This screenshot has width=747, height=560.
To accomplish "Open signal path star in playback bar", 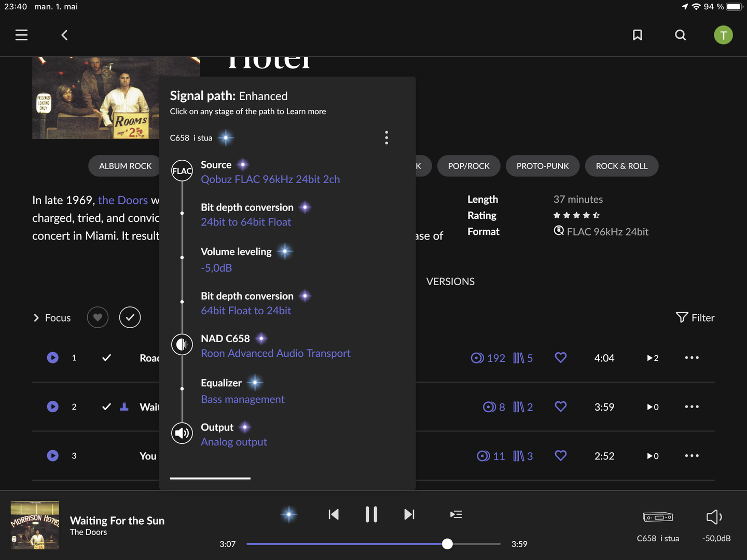I will pyautogui.click(x=289, y=514).
